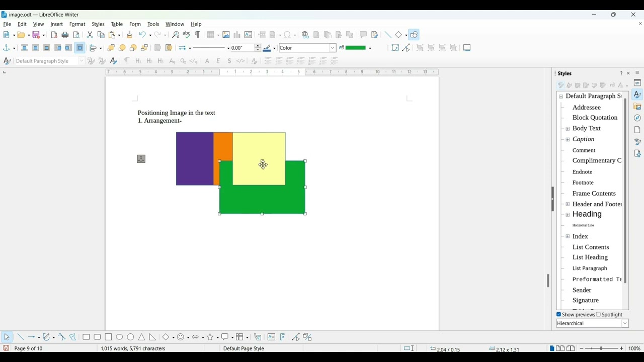Viewport: 644px width, 362px height.
Task: Open Find and Replace icon
Action: 176,35
